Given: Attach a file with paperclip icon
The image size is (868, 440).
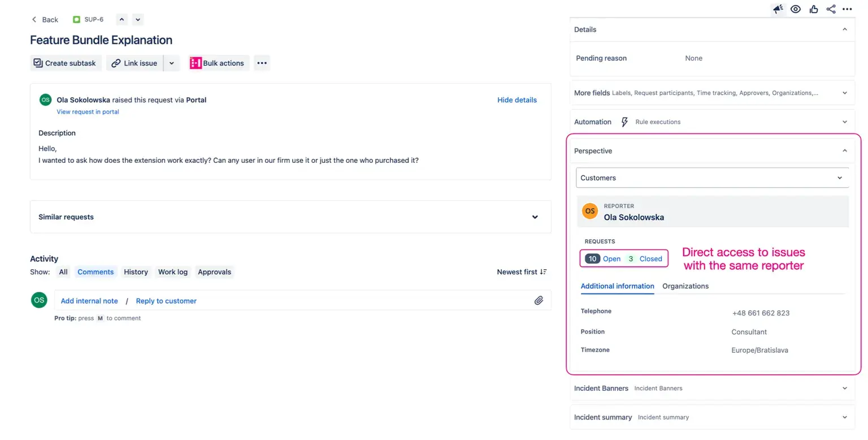Looking at the screenshot, I should [539, 301].
